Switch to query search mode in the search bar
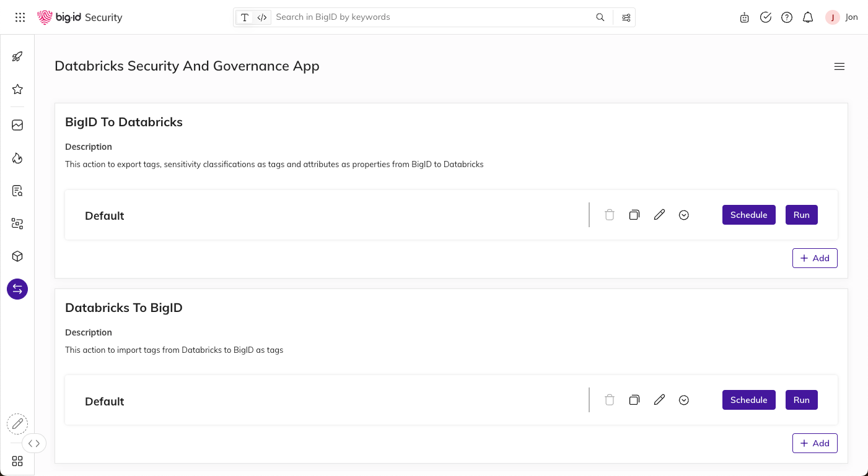Image resolution: width=868 pixels, height=476 pixels. click(x=261, y=17)
